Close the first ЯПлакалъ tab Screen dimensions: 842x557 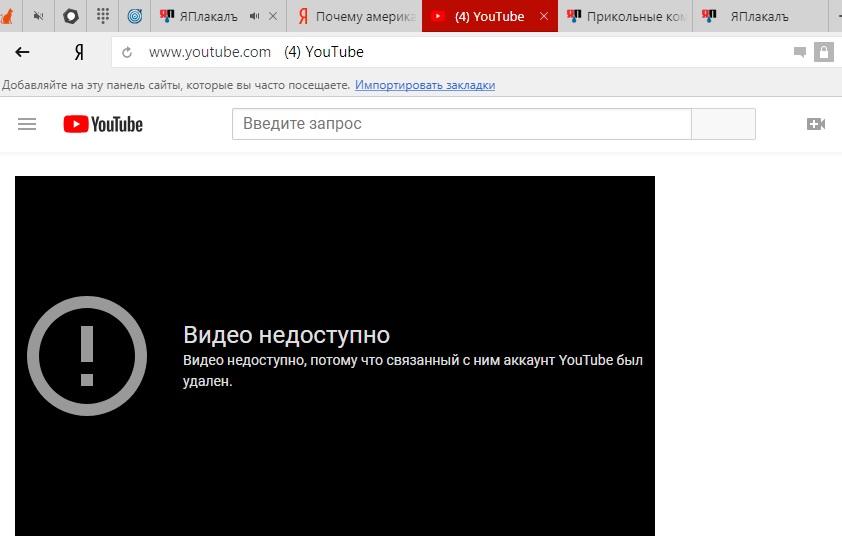(273, 16)
